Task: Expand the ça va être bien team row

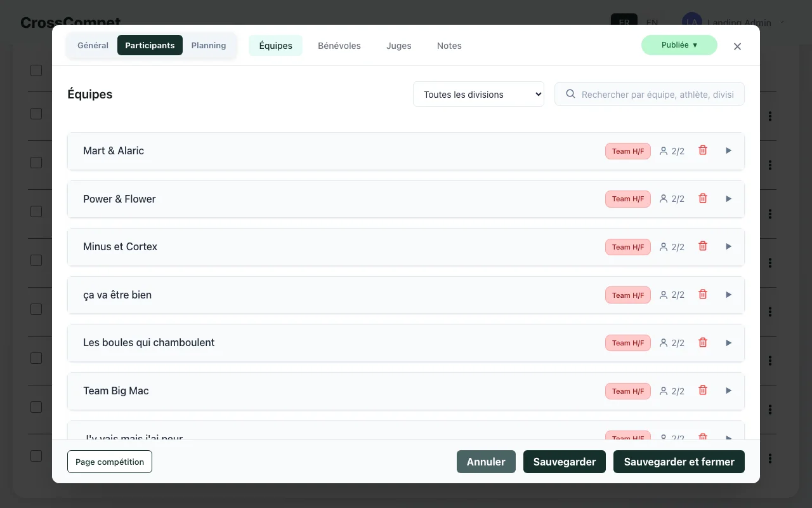Action: (728, 295)
